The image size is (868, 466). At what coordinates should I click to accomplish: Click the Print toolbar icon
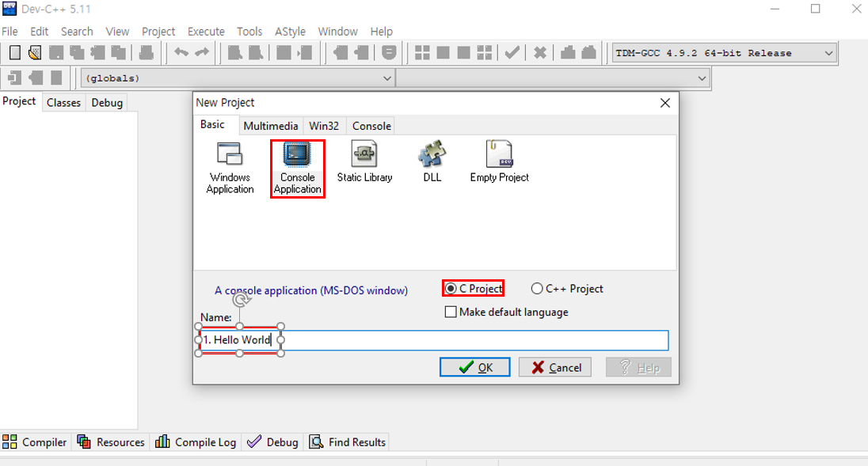(147, 53)
